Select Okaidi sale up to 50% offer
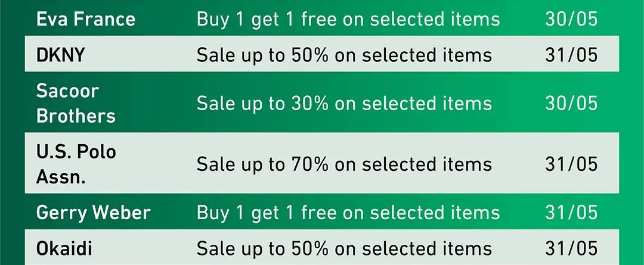644x265 pixels. (x=344, y=248)
